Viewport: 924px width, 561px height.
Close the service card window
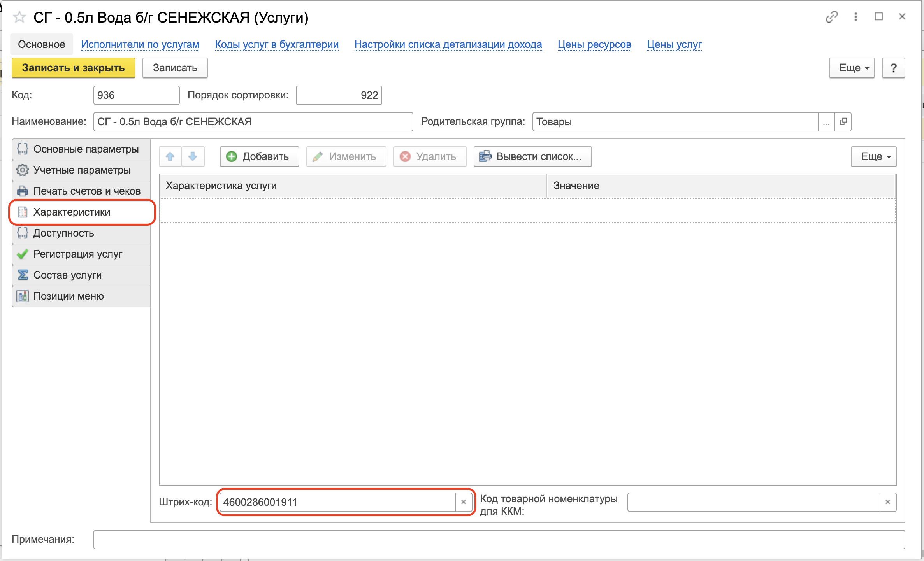click(902, 17)
